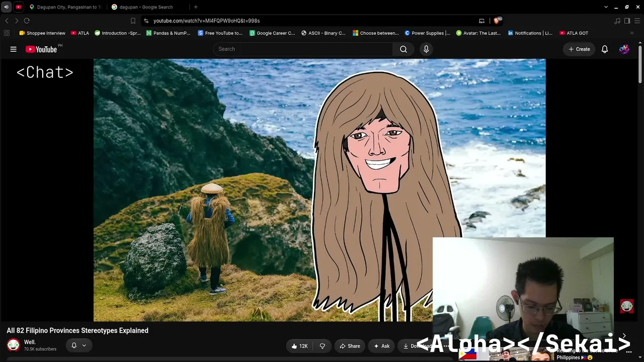Click the Create button

579,49
